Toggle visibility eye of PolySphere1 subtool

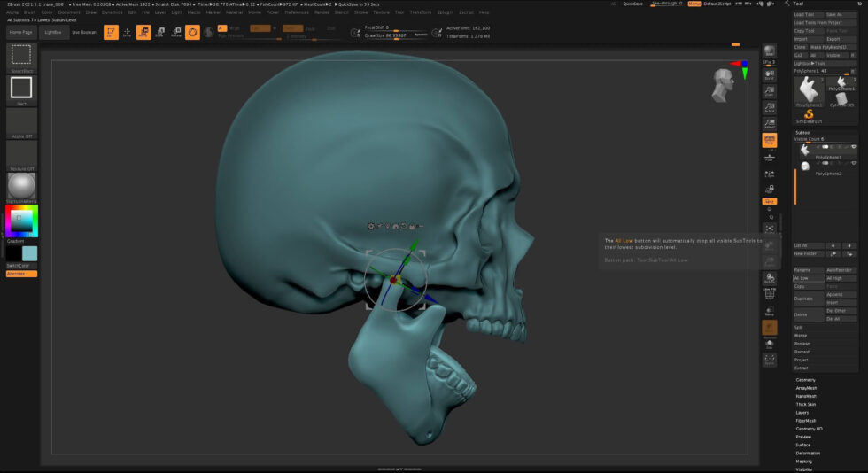pos(854,147)
